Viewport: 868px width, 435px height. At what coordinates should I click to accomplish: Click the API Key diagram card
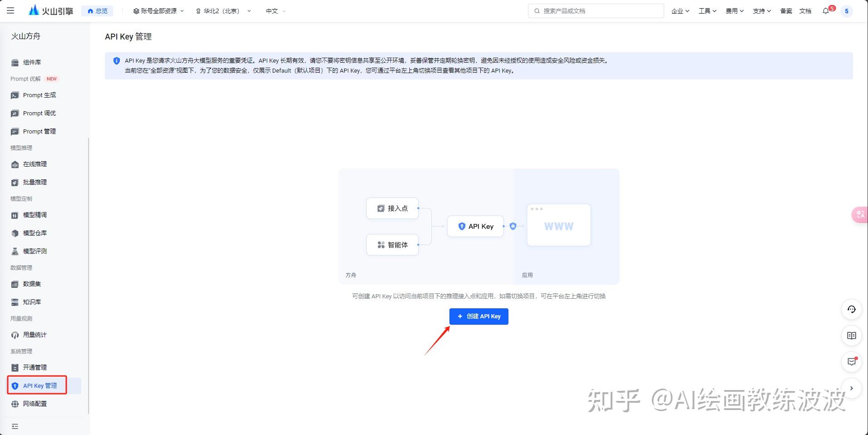[x=475, y=226]
